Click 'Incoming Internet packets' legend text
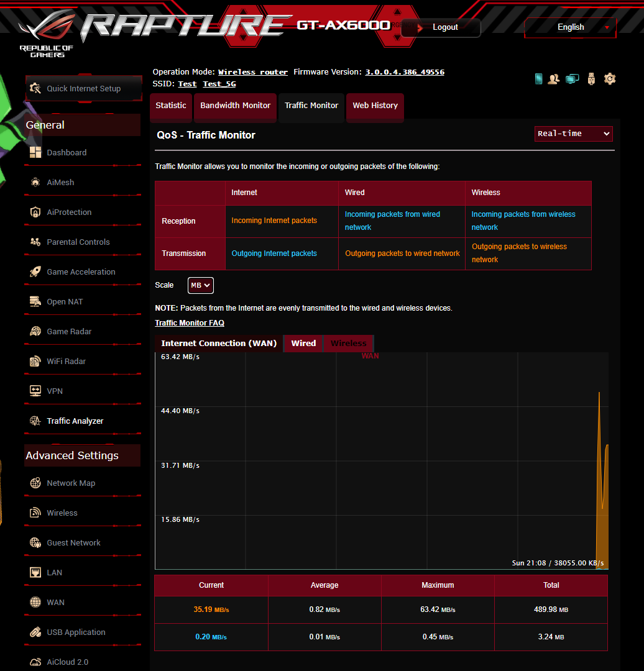This screenshot has width=644, height=671. [274, 221]
